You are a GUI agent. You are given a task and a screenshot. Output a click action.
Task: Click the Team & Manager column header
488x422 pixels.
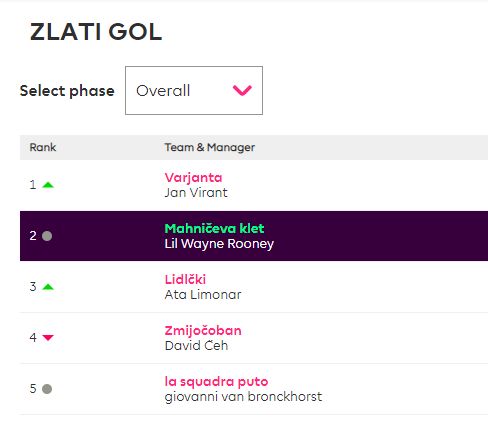pos(210,147)
